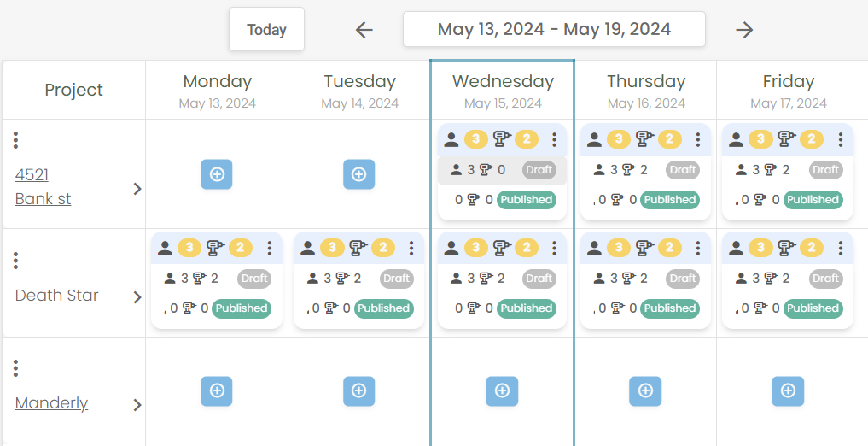Expand the Death Star project row chevron
868x446 pixels.
[137, 297]
